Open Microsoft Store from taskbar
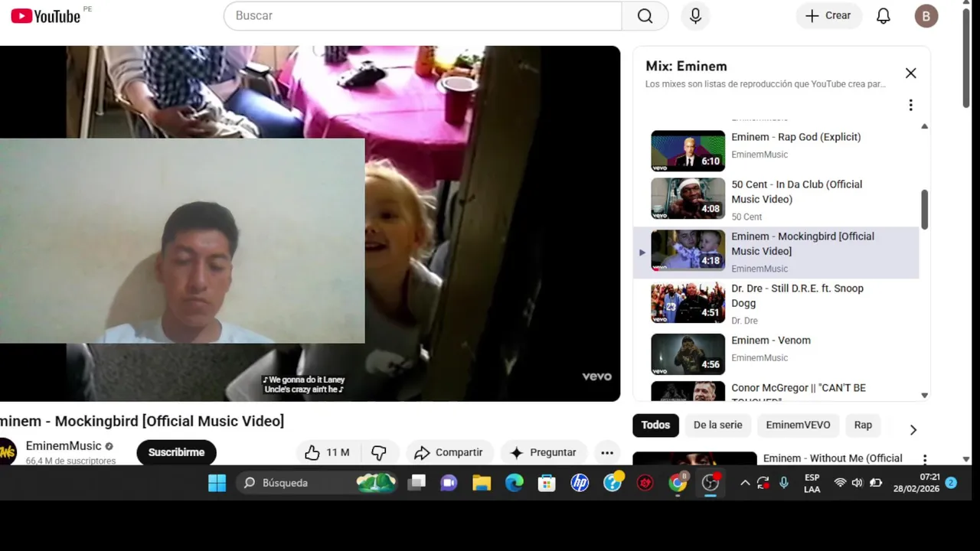The width and height of the screenshot is (980, 551). pos(547,483)
